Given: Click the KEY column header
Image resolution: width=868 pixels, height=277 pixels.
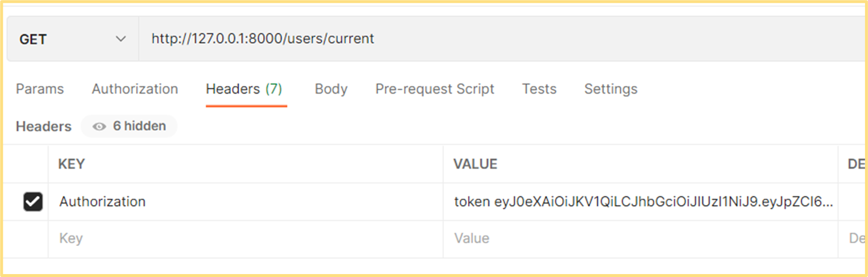Looking at the screenshot, I should coord(71,165).
